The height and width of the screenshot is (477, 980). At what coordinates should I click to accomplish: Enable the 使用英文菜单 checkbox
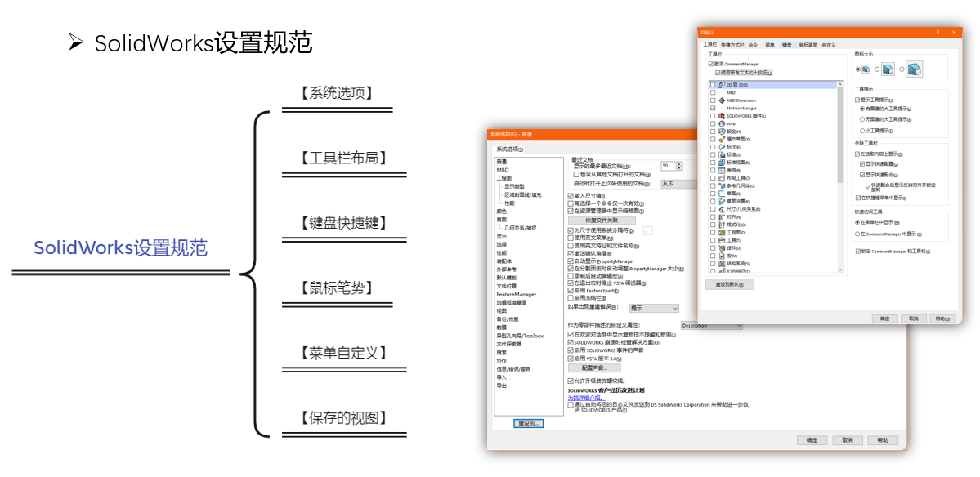click(571, 238)
